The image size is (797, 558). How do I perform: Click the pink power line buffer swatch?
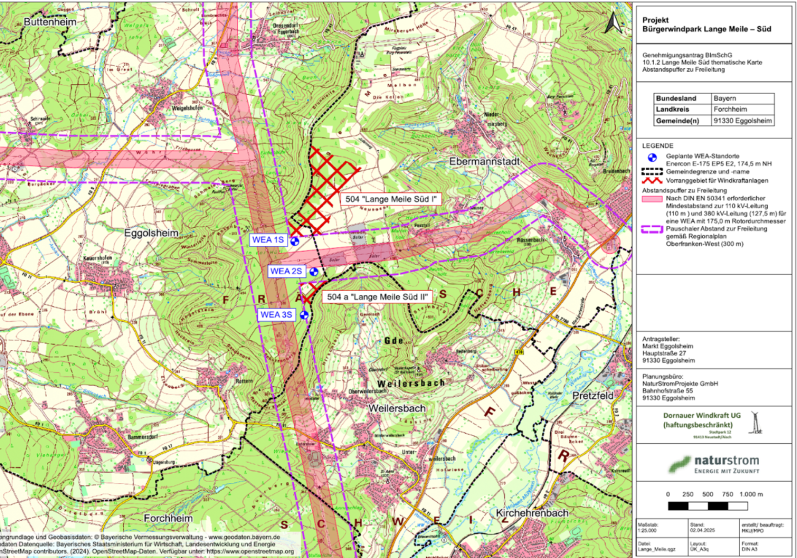652,199
